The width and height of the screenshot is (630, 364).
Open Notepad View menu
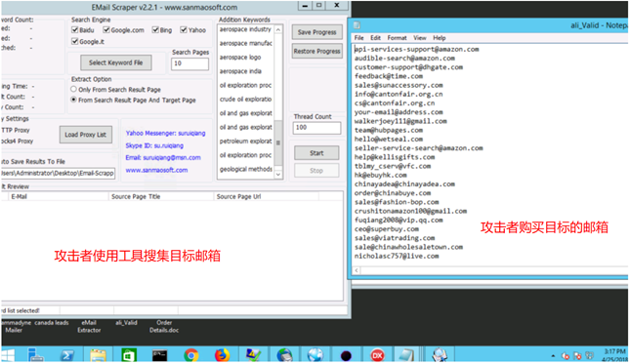pyautogui.click(x=420, y=38)
